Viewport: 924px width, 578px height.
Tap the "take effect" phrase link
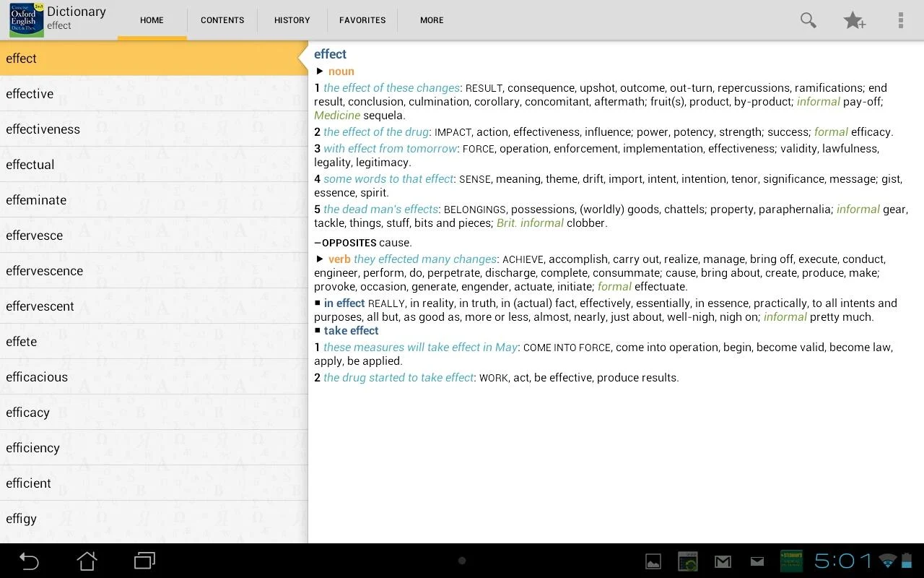[351, 331]
